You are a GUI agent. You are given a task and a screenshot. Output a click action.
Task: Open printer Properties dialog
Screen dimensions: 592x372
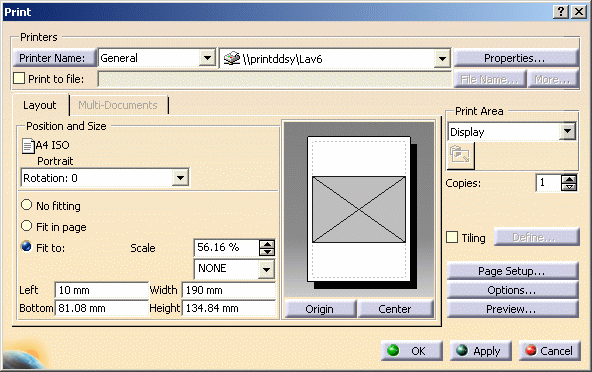tap(516, 58)
